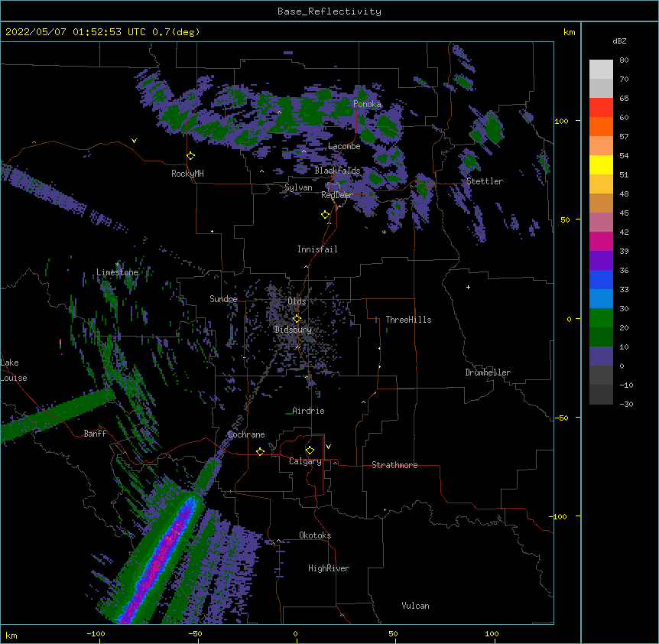Select the purple 10 dBZ legend swatch
This screenshot has width=659, height=644.
tap(601, 356)
